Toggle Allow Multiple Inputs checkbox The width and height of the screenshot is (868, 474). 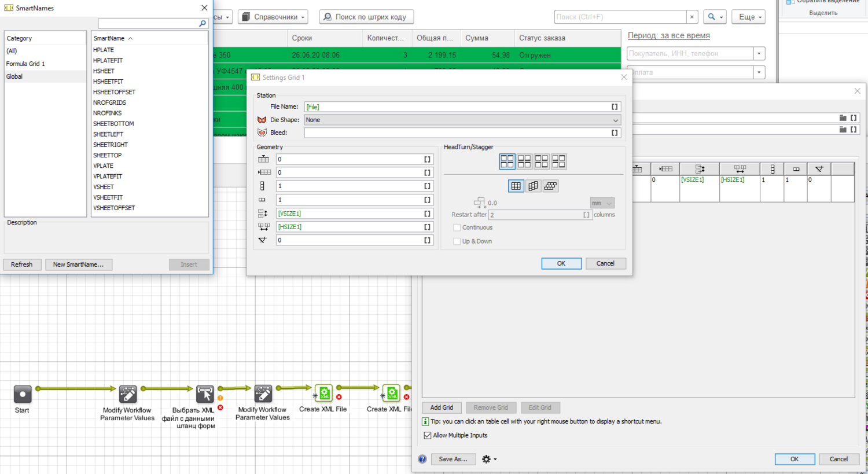(x=428, y=435)
